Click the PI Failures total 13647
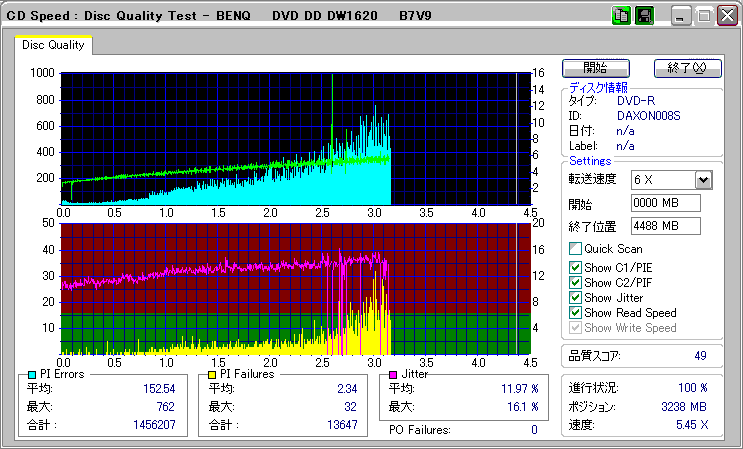Viewport: 743px width, 449px height. (x=342, y=424)
